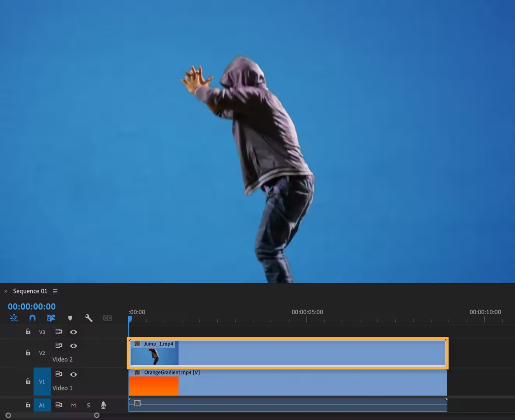Screen dimensions: 515x420
Task: Click the playhead marker at :00:00
Action: pyautogui.click(x=130, y=319)
